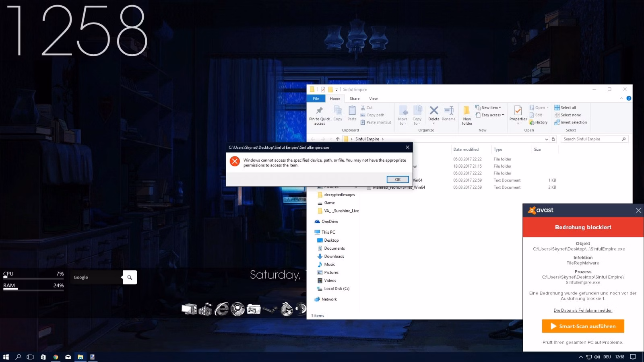Click Pin to Quick access icon
Screen dimensions: 644x362
(320, 115)
